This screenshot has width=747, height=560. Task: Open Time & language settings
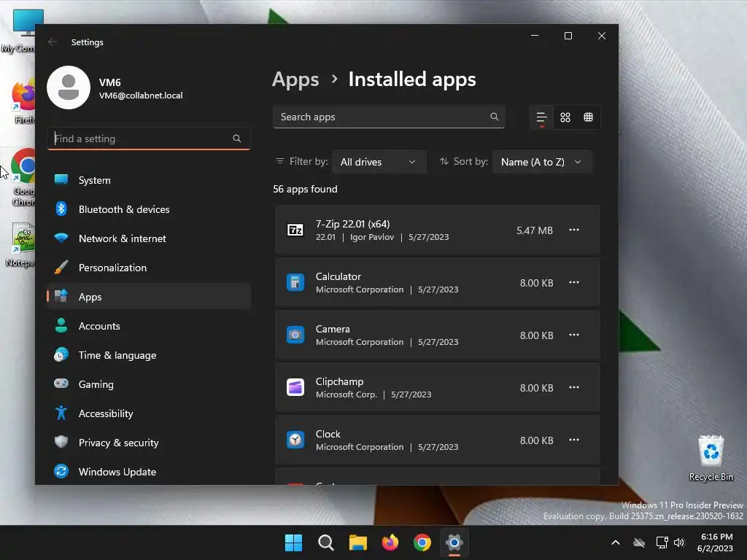pos(149,355)
